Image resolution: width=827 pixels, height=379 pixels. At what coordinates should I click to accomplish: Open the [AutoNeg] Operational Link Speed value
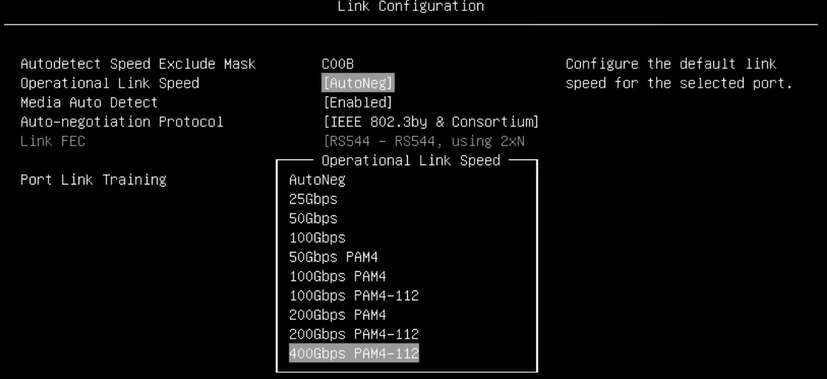(358, 83)
